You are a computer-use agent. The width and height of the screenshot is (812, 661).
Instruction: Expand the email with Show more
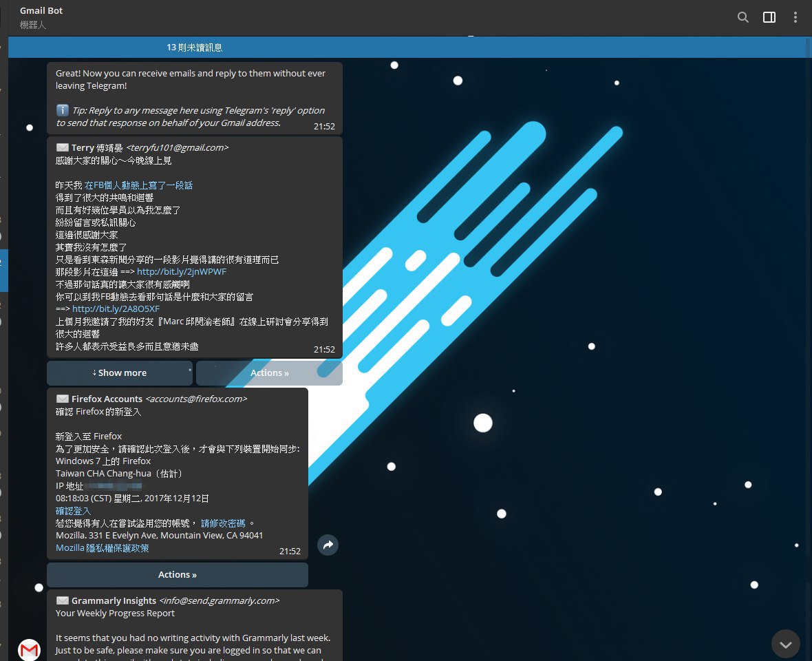(x=120, y=373)
